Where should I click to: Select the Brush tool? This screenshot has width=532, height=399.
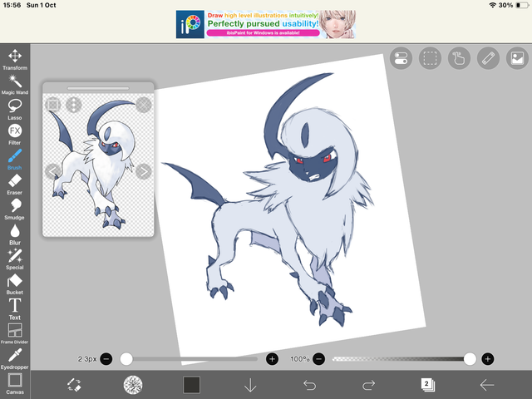[15, 159]
